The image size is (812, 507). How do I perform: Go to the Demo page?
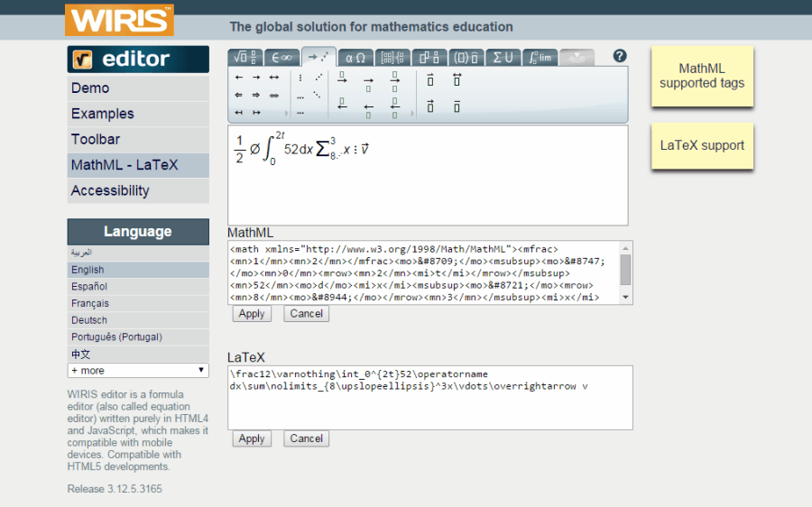pos(138,88)
